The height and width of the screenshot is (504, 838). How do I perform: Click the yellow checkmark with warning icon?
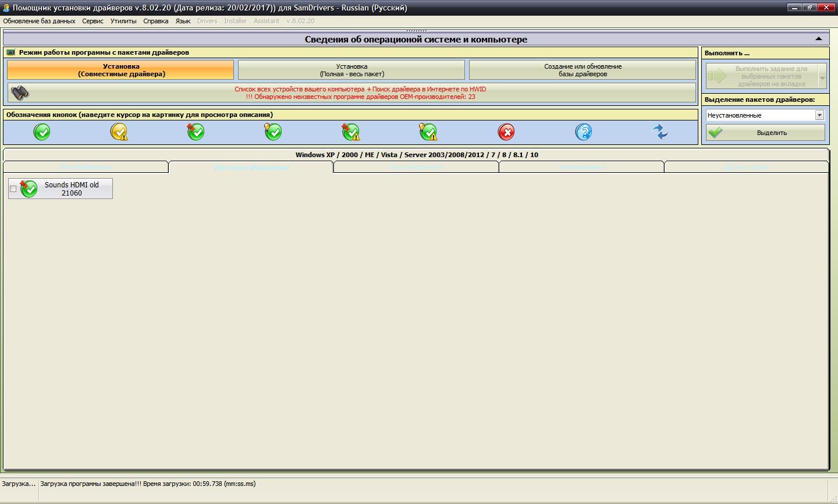pos(119,132)
